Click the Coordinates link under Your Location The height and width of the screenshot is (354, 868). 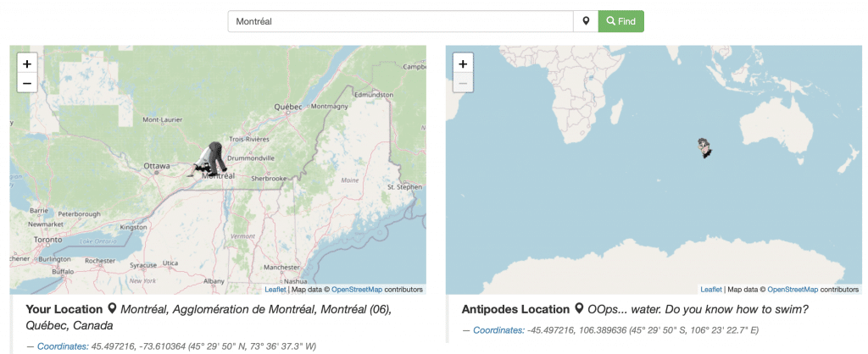tap(63, 346)
